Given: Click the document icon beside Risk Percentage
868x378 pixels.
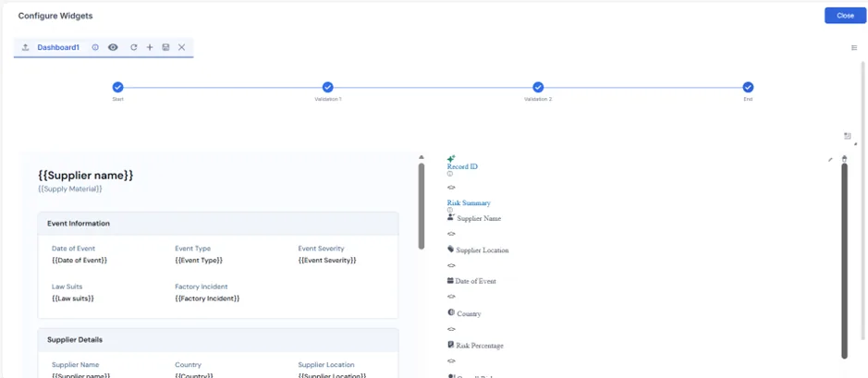Looking at the screenshot, I should pos(450,345).
